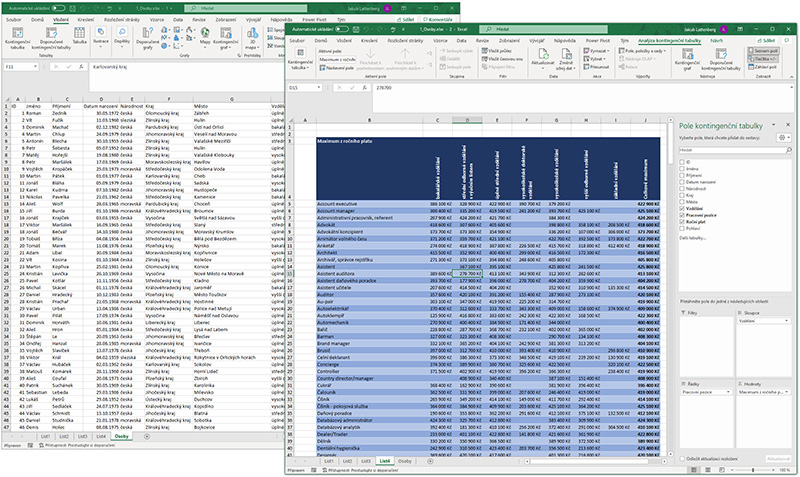This screenshot has width=800, height=477.
Task: Insert Tabulka from back window ribbon
Action: pos(79,37)
